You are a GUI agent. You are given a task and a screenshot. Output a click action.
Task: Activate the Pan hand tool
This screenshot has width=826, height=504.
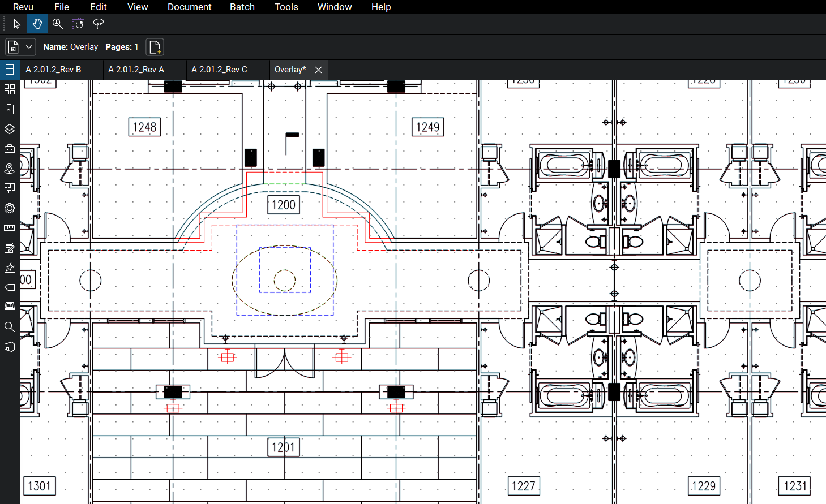37,24
